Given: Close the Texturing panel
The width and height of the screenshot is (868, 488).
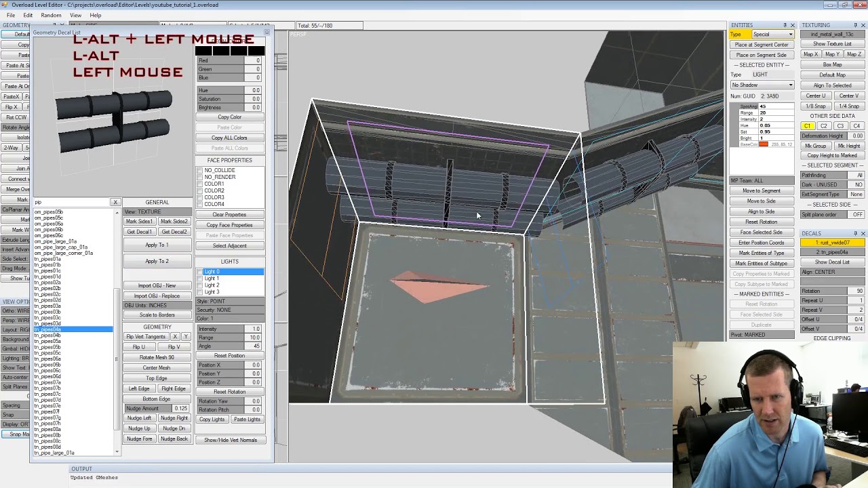Looking at the screenshot, I should click(x=863, y=26).
